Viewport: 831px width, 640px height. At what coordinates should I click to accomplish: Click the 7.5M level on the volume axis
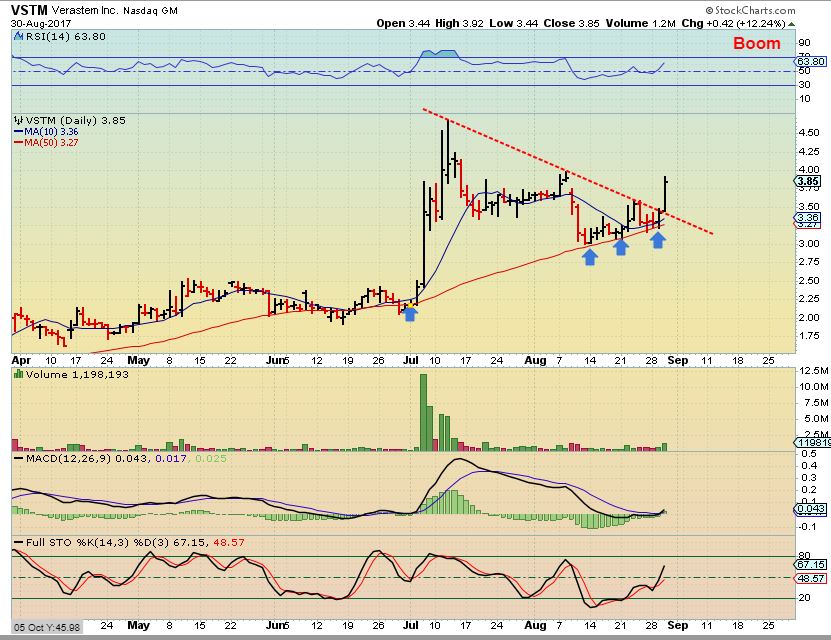[x=814, y=403]
